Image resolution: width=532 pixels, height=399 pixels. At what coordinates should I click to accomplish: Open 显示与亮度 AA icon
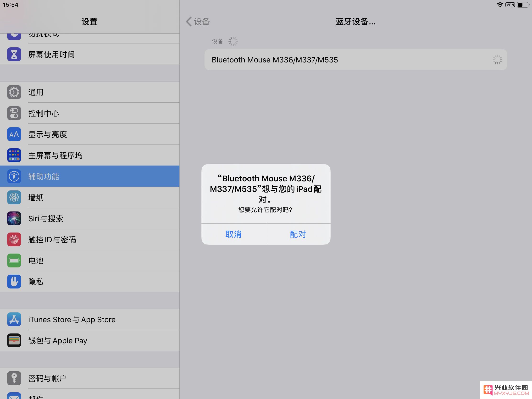[14, 134]
